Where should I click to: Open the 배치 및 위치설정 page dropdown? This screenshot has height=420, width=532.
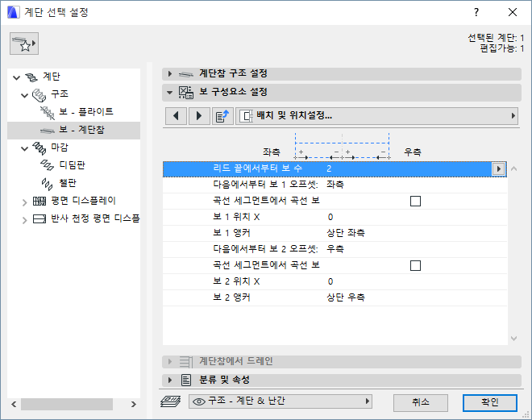coord(377,116)
